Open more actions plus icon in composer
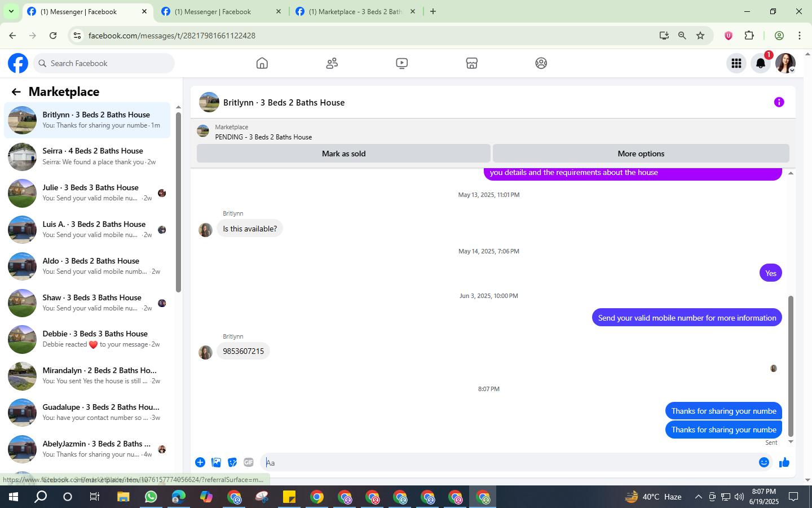 (x=200, y=462)
